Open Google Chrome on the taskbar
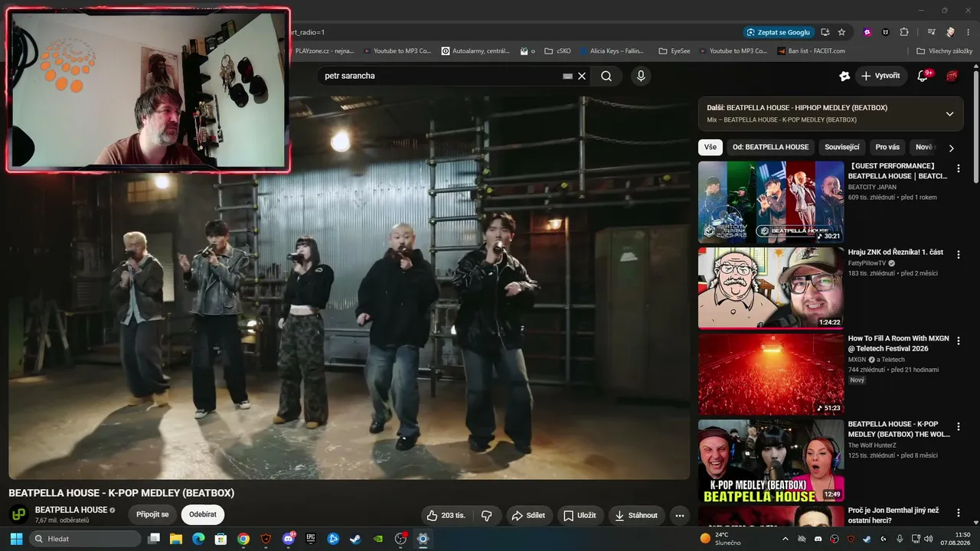Image resolution: width=980 pixels, height=551 pixels. click(x=243, y=539)
